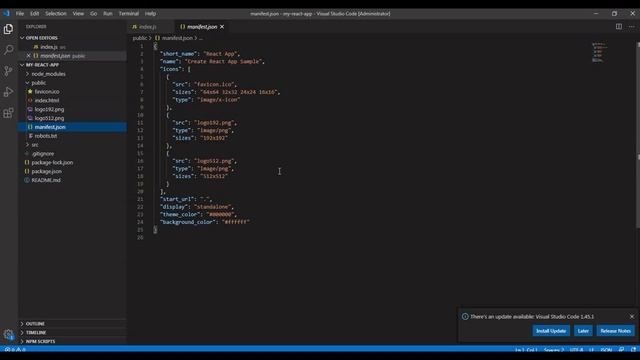Click the update notification info icon
This screenshot has height=360, width=640.
465,316
